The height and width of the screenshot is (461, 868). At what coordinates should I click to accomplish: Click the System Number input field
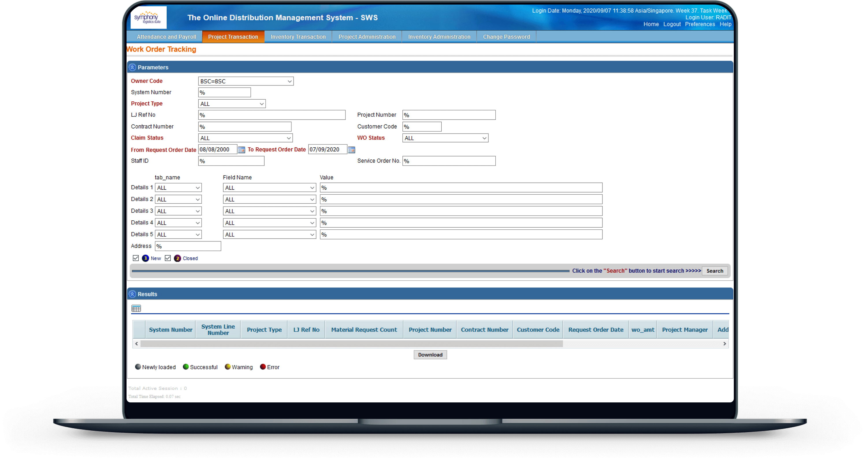pos(224,93)
